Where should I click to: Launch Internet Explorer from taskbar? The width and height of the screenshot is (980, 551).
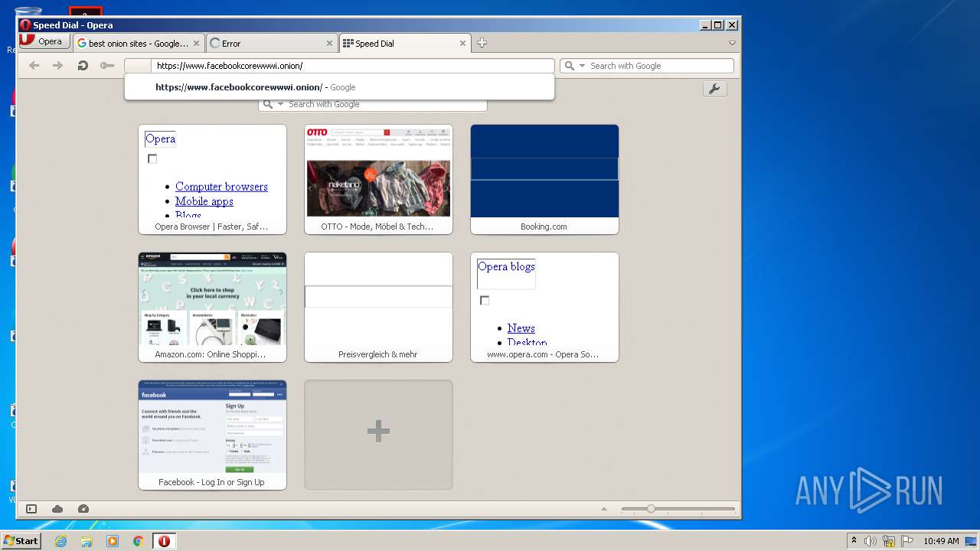[61, 541]
